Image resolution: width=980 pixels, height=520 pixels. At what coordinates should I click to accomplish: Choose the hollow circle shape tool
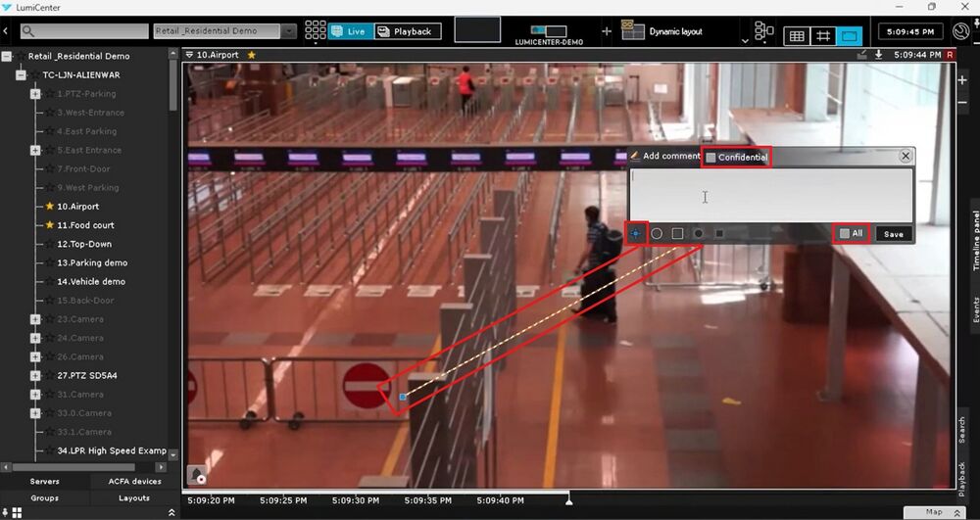point(657,234)
